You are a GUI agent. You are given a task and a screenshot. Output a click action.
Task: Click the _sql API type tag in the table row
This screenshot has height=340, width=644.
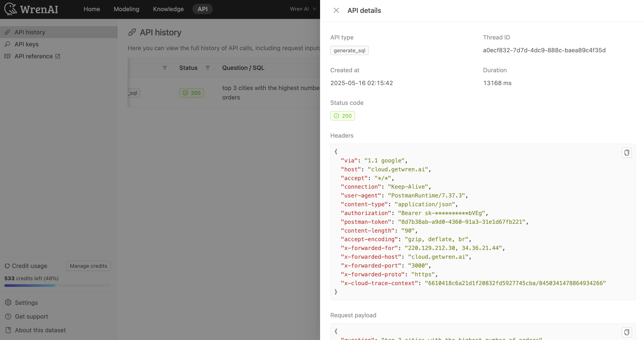(x=134, y=93)
